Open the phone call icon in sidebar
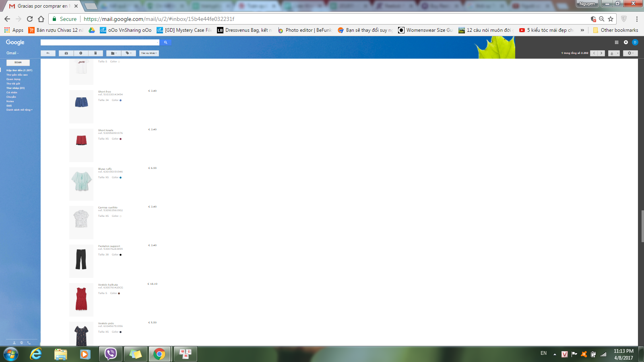 point(29,343)
